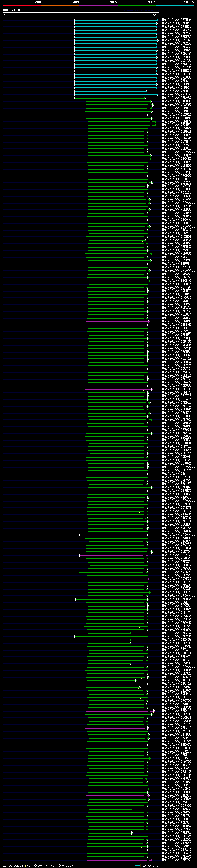197x868 pixels.
Task: Open hit UniRef100_C6THA6
Action: (177, 20)
